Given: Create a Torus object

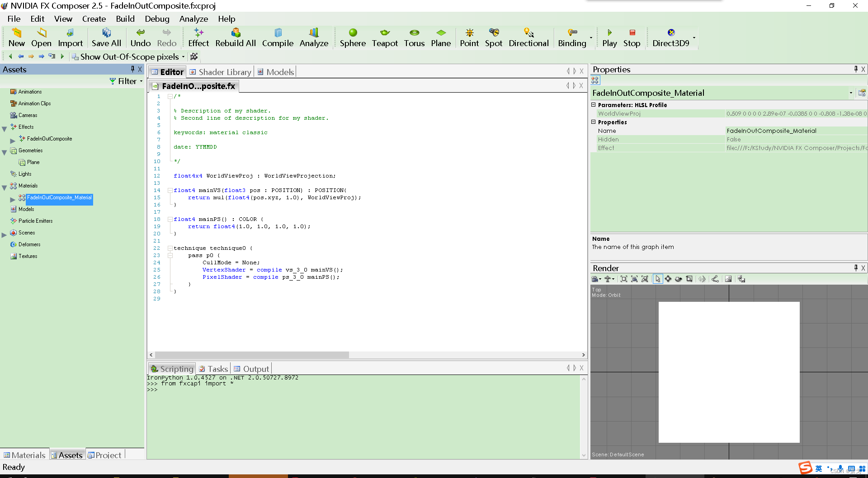Looking at the screenshot, I should tap(414, 37).
